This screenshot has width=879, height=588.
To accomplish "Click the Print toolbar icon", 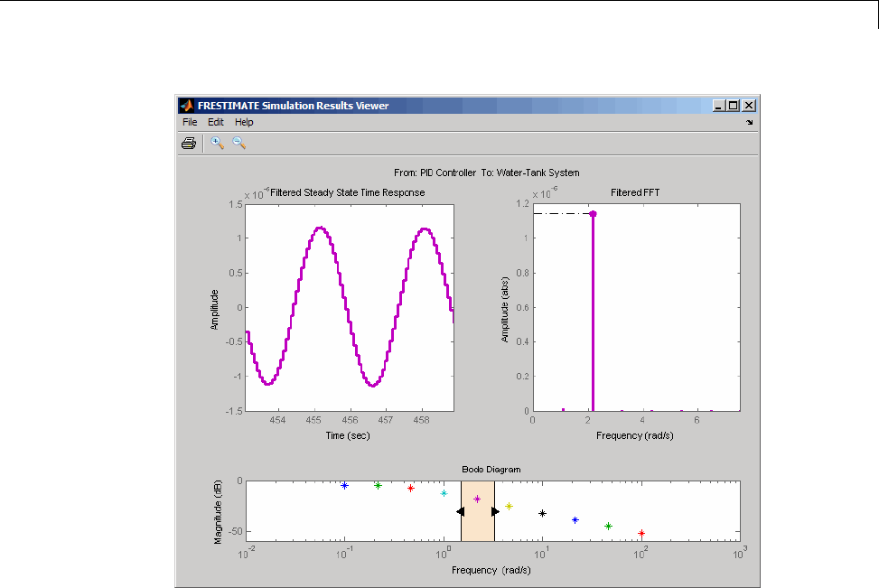I will click(x=189, y=144).
